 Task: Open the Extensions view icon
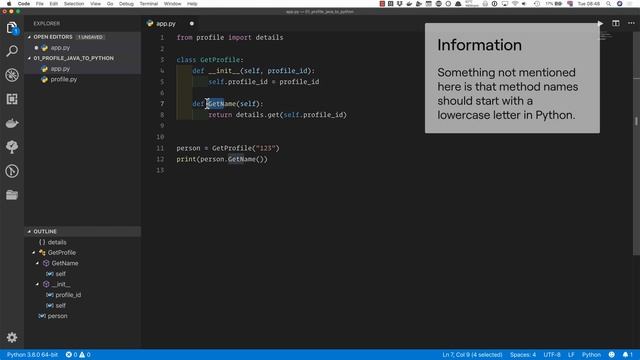[12, 99]
